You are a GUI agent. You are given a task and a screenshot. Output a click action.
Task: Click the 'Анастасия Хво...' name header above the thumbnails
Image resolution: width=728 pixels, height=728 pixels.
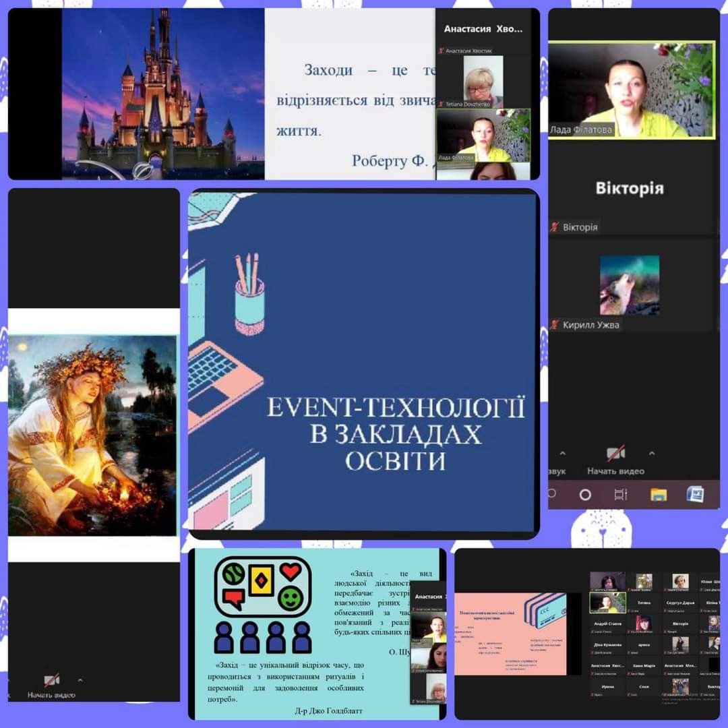[x=483, y=29]
